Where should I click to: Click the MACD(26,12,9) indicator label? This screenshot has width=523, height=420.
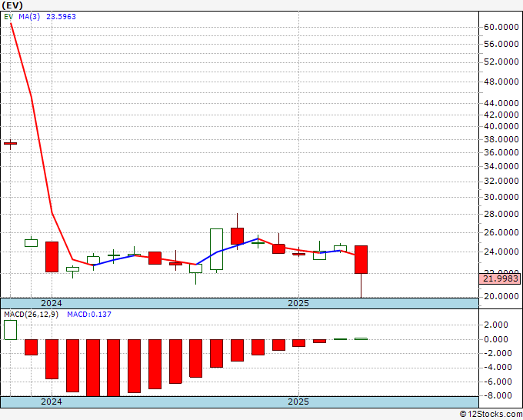click(x=31, y=315)
